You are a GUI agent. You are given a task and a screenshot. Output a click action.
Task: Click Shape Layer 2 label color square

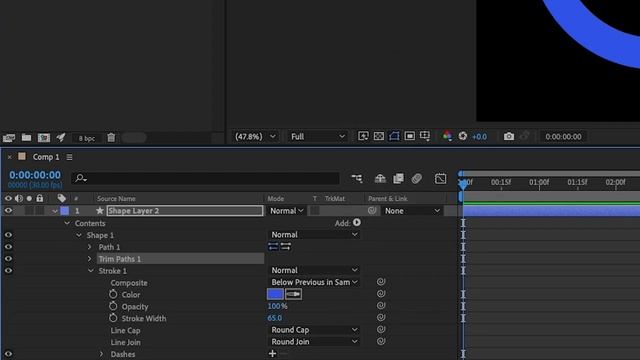pyautogui.click(x=64, y=211)
